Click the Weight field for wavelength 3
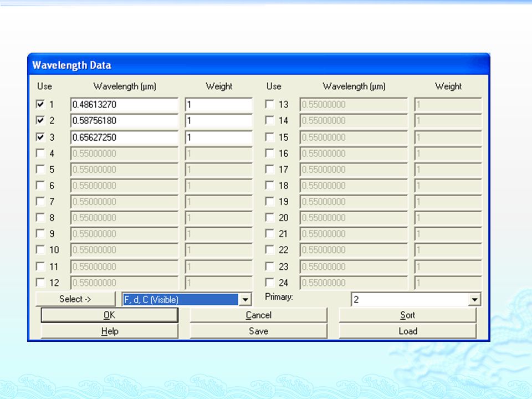532x399 pixels. coord(219,137)
